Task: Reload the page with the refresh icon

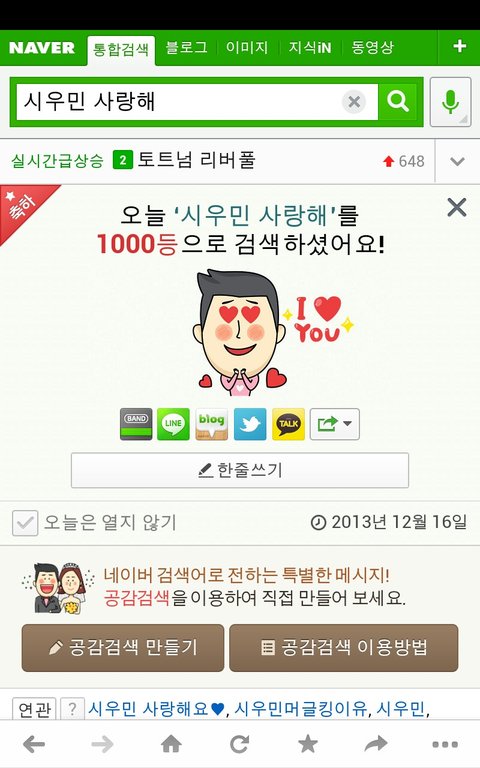Action: [240, 744]
